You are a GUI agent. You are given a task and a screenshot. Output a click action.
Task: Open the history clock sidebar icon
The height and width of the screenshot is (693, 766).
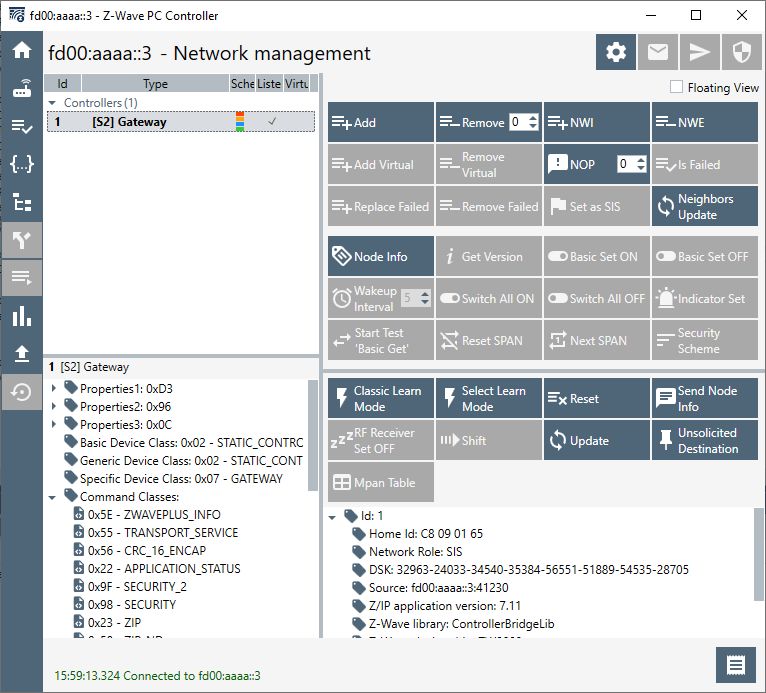21,392
